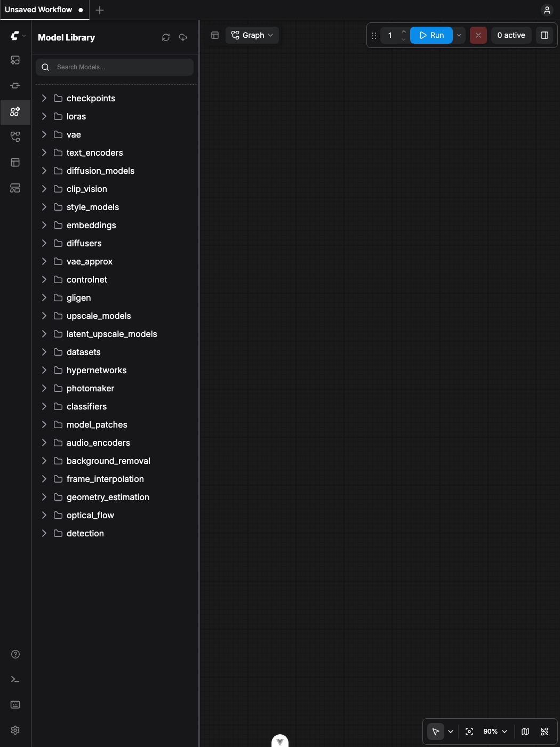Refresh the Model Library list

click(x=166, y=37)
